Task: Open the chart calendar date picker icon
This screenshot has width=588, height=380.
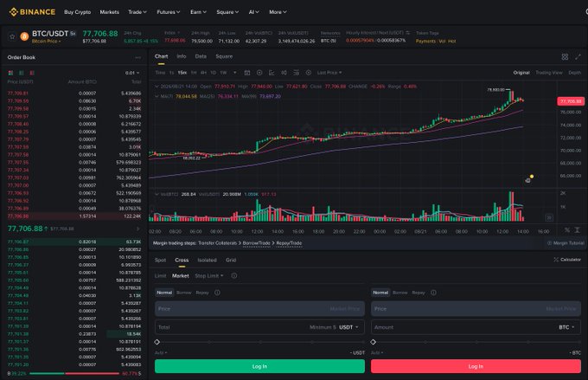Action: 247,73
